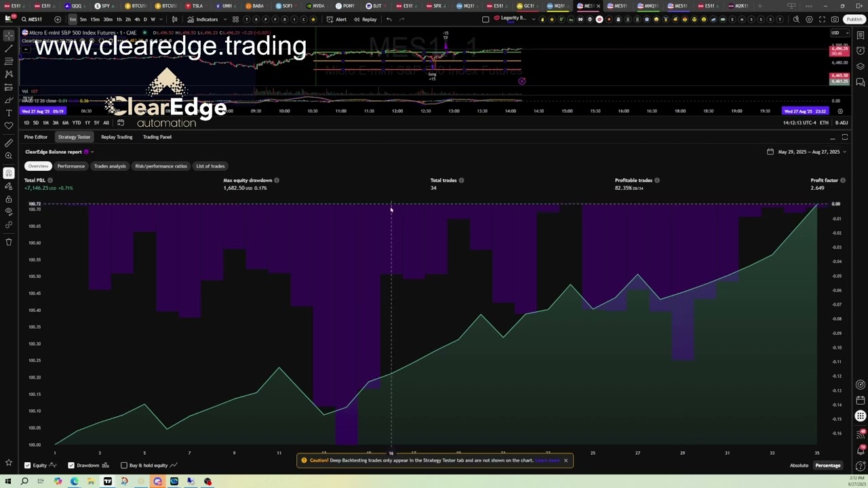Open the Windows Start menu
The height and width of the screenshot is (488, 868).
[8, 481]
